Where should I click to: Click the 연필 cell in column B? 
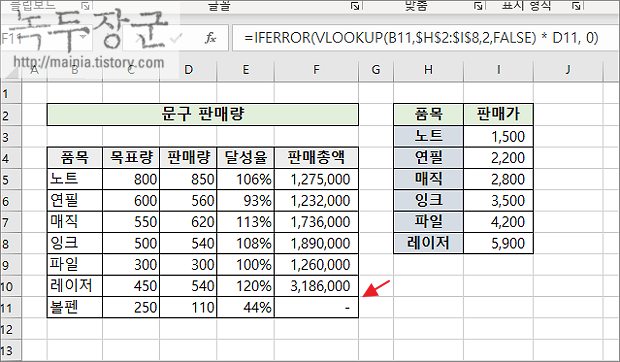pos(75,201)
